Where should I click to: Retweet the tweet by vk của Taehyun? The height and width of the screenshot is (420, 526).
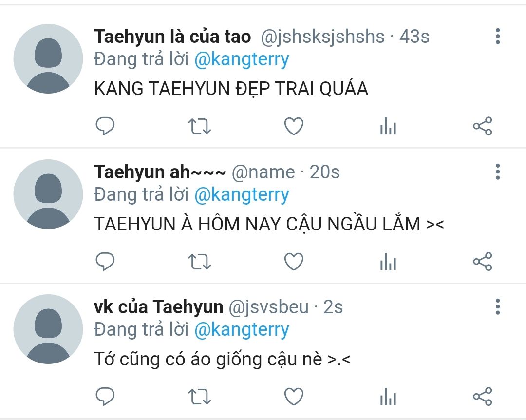pos(199,397)
